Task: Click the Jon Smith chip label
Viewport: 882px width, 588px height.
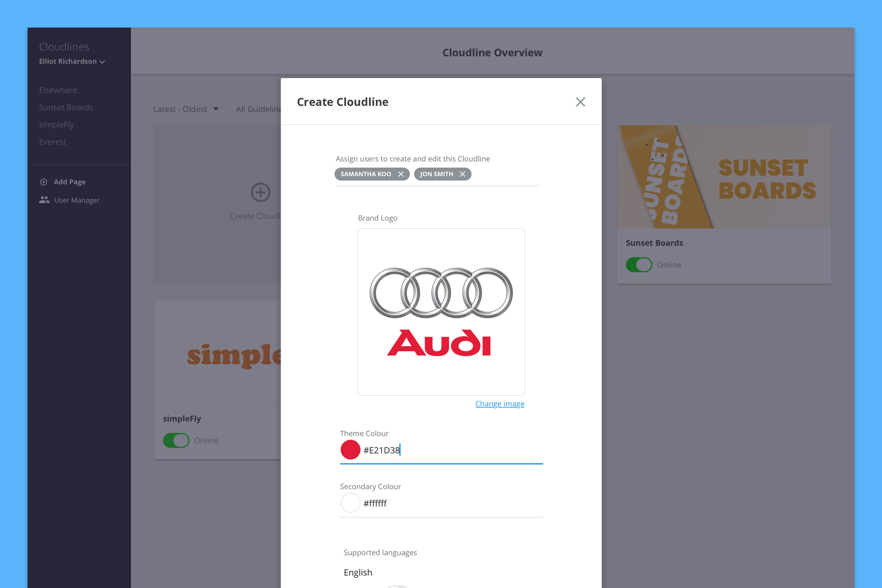Action: click(x=436, y=174)
